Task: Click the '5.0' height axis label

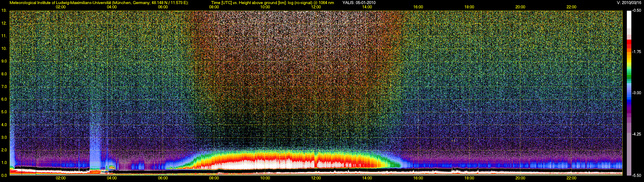Action: 4,112
